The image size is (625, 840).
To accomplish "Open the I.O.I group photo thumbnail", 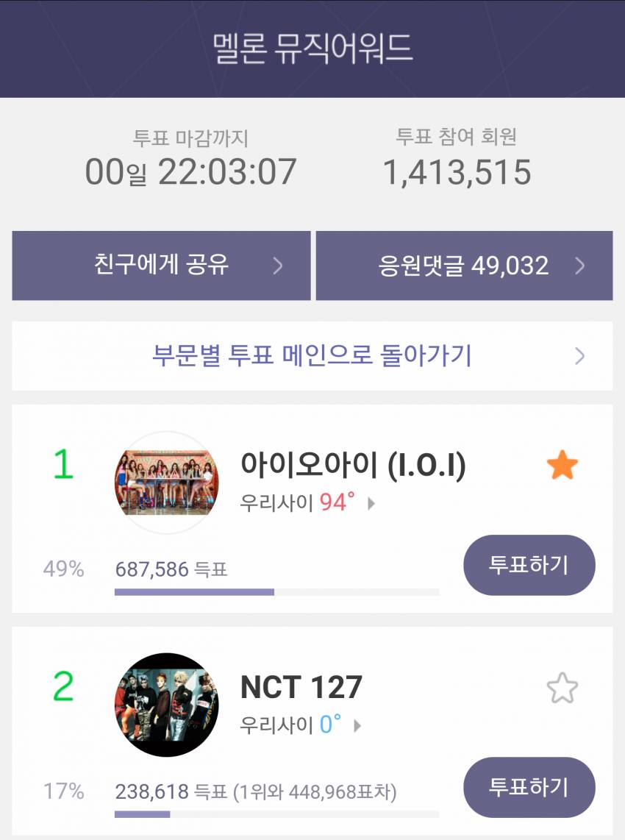I will 166,482.
